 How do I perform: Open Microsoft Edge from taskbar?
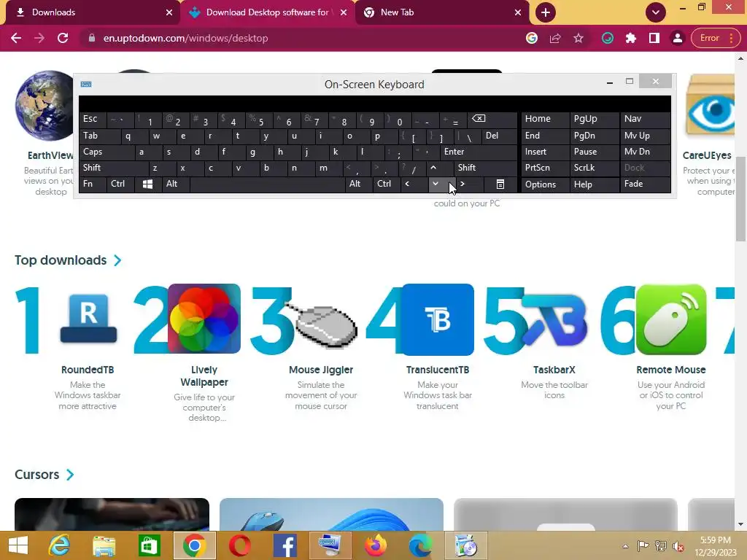point(421,545)
